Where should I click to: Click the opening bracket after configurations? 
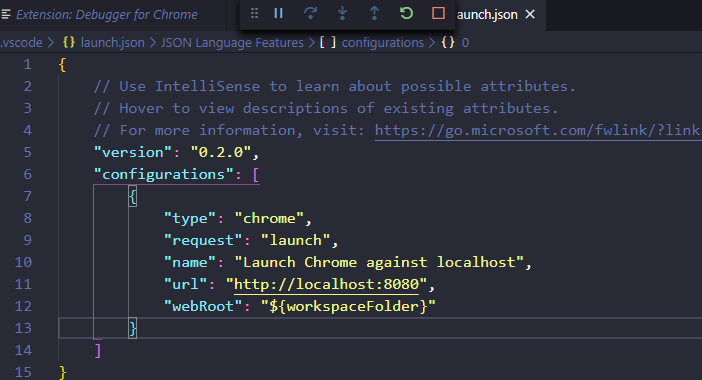pyautogui.click(x=256, y=175)
